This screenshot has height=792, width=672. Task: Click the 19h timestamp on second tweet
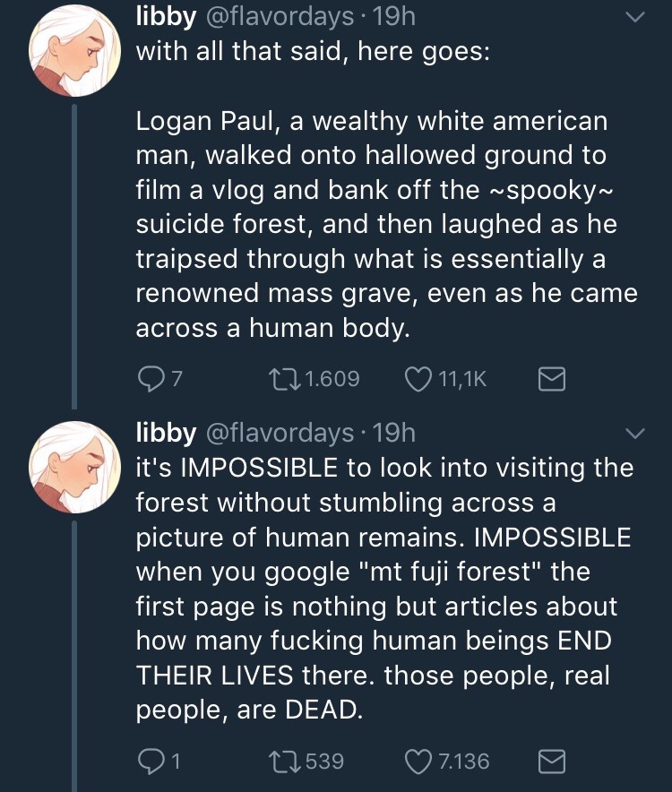pyautogui.click(x=392, y=433)
